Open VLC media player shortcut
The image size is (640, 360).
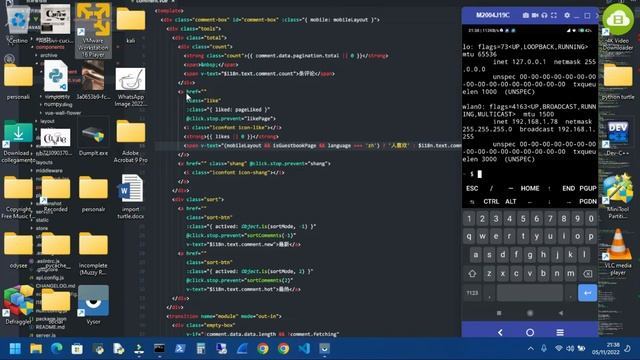pos(618,251)
